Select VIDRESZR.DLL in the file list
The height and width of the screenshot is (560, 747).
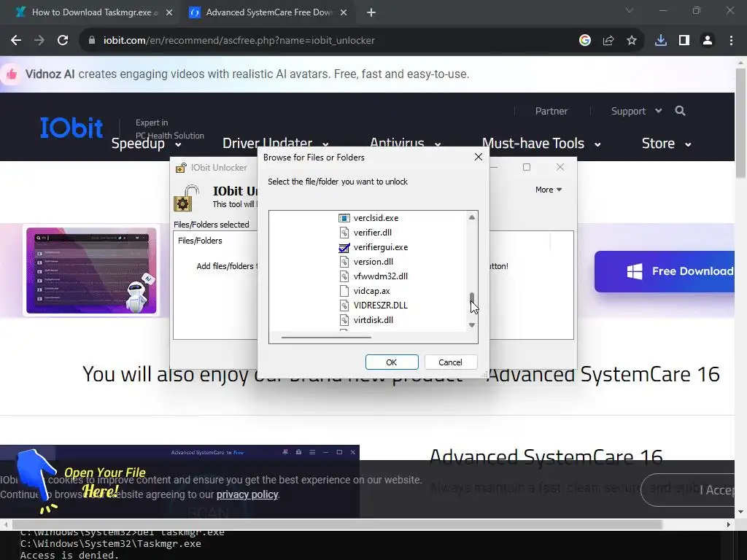(381, 306)
